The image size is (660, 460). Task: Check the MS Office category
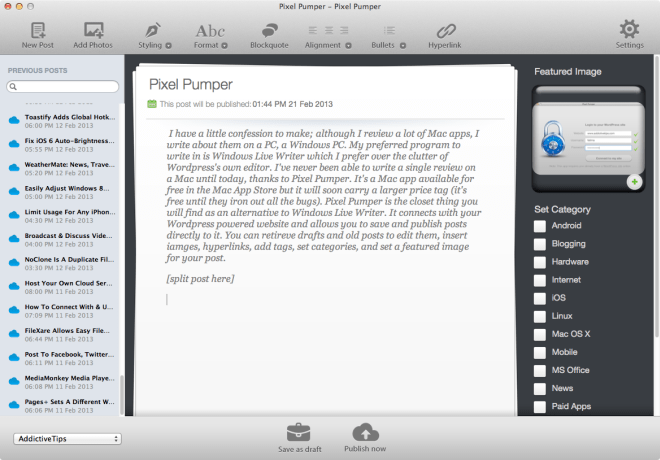[x=540, y=371]
